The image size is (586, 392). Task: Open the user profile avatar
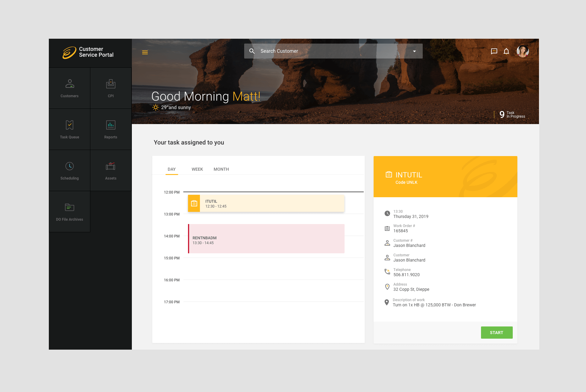point(523,51)
